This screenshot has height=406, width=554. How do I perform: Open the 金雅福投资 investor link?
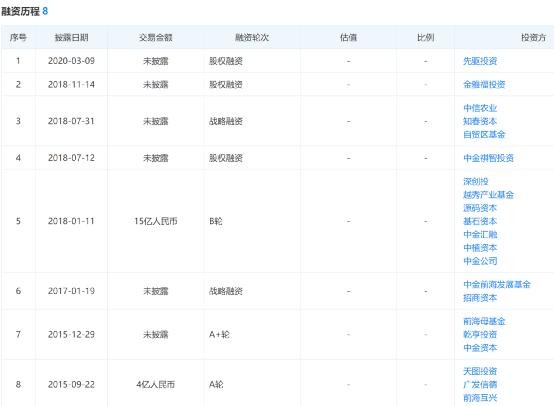(484, 84)
